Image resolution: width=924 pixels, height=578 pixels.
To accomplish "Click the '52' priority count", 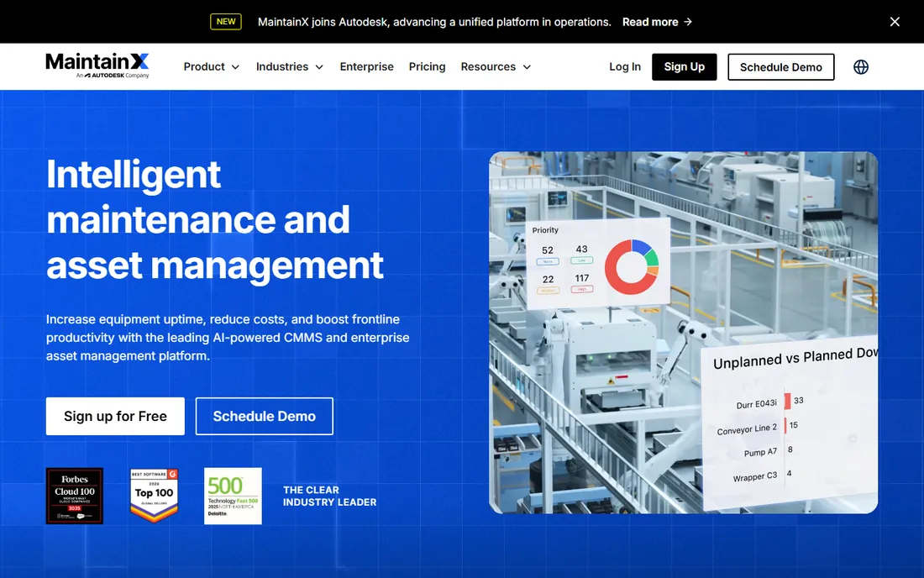I will pos(548,250).
